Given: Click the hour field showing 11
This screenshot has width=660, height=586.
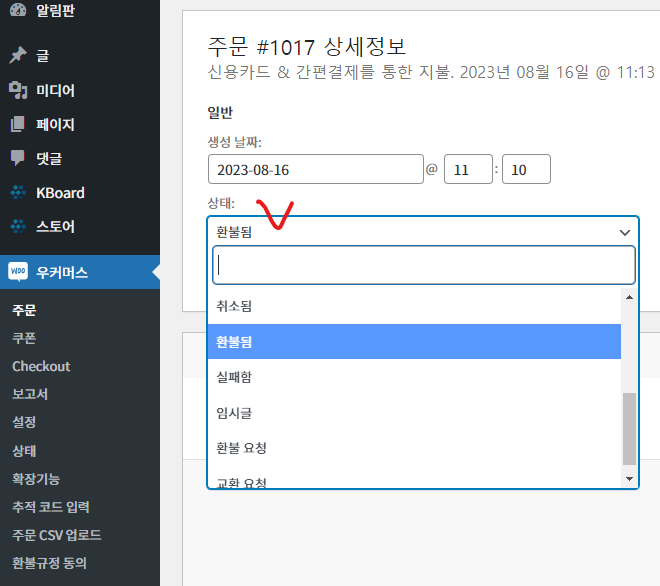Looking at the screenshot, I should (468, 169).
